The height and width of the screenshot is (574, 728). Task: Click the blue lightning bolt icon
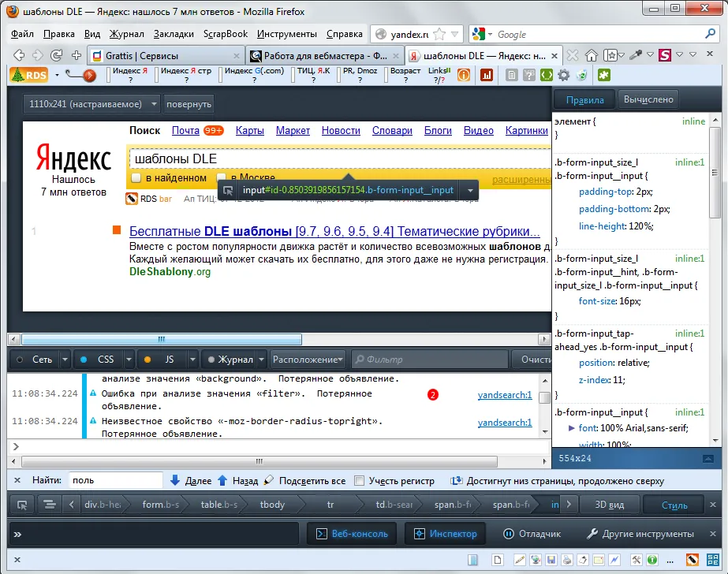click(x=614, y=560)
